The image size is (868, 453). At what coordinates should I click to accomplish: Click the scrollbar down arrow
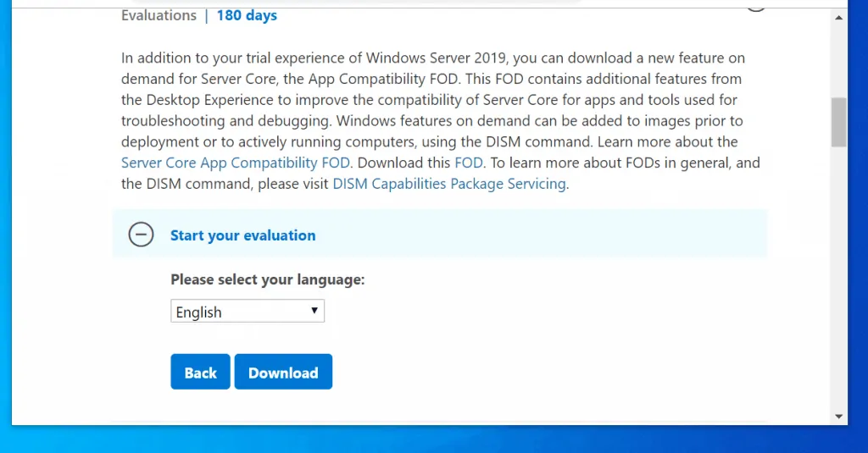pos(838,416)
